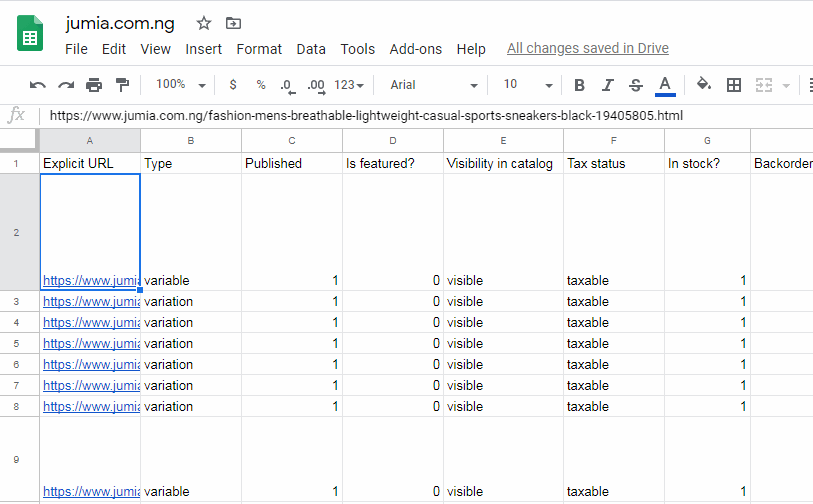
Task: Increase decimal places
Action: pos(316,86)
